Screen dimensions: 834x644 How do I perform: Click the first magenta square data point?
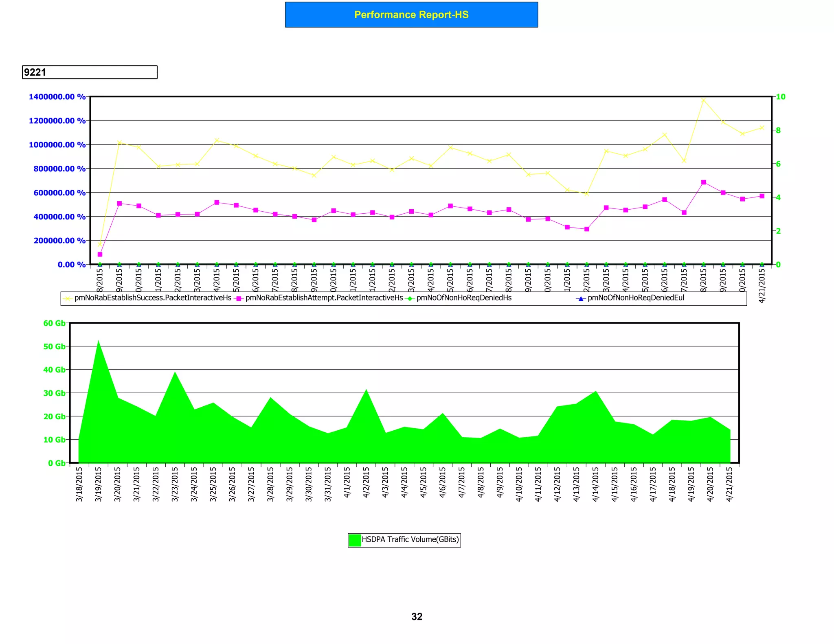point(100,254)
